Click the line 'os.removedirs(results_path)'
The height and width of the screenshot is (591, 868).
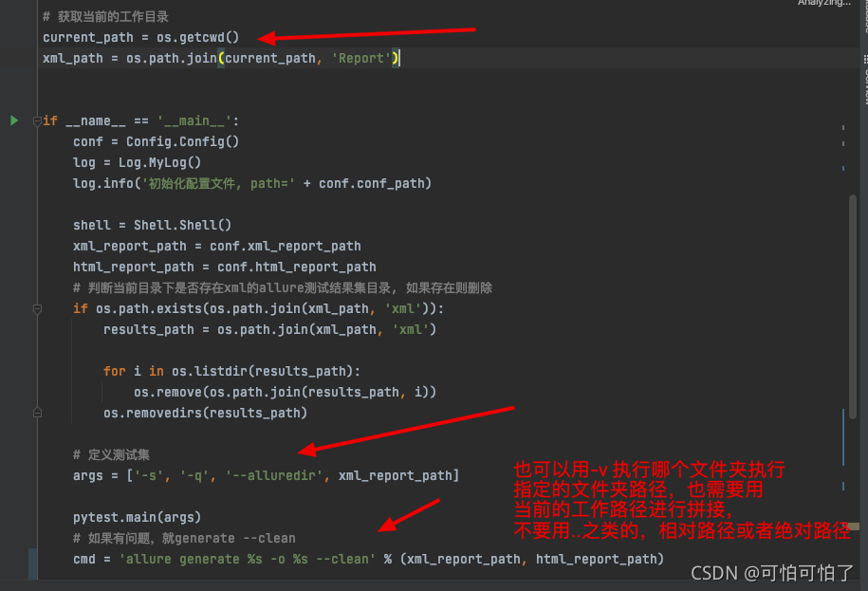[205, 414]
